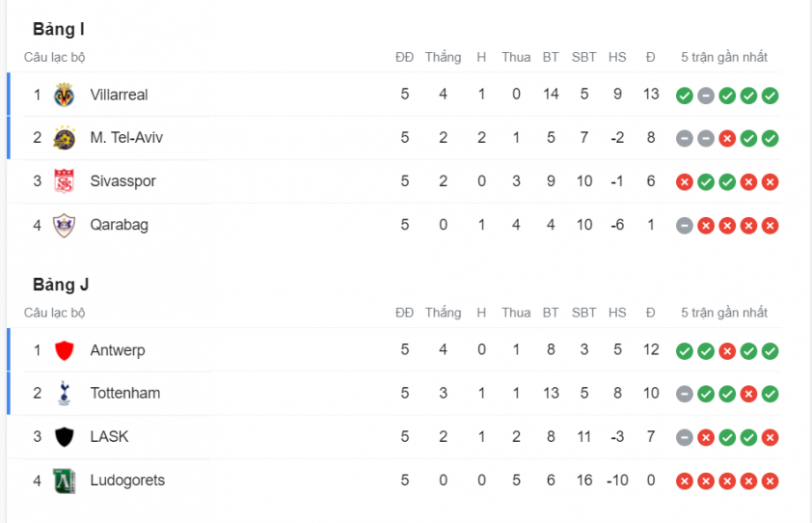Click LASK's last red loss icon

[771, 437]
